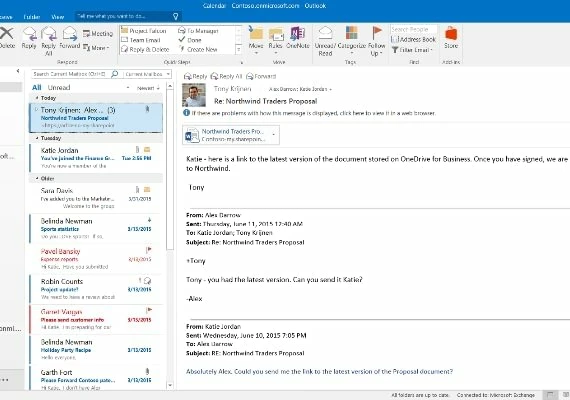The image size is (570, 400).
Task: Open the Address Book
Action: click(x=413, y=39)
